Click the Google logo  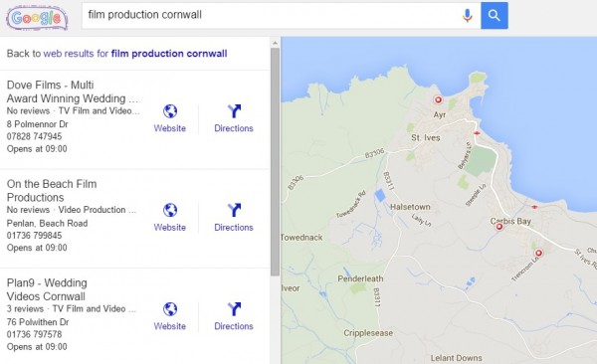point(37,17)
